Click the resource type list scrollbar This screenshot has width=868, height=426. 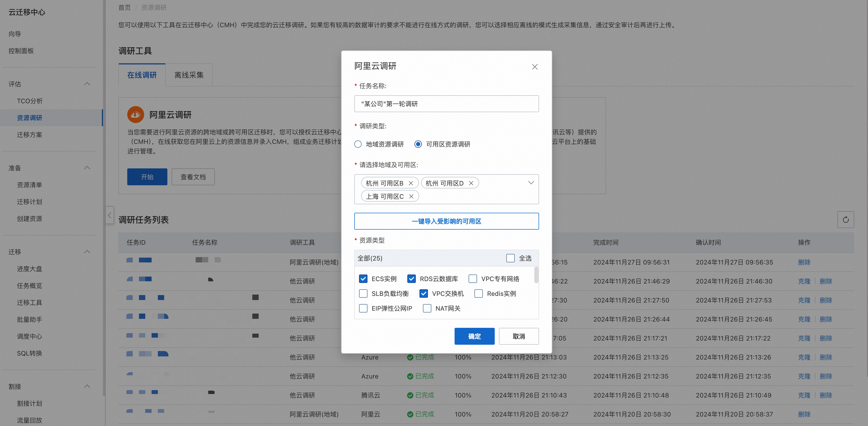pos(536,275)
